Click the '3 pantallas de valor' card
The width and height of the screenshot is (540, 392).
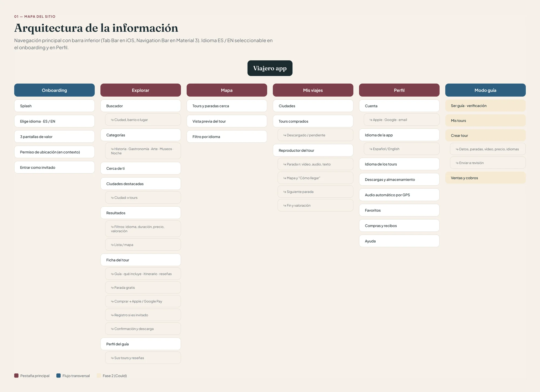tap(54, 137)
